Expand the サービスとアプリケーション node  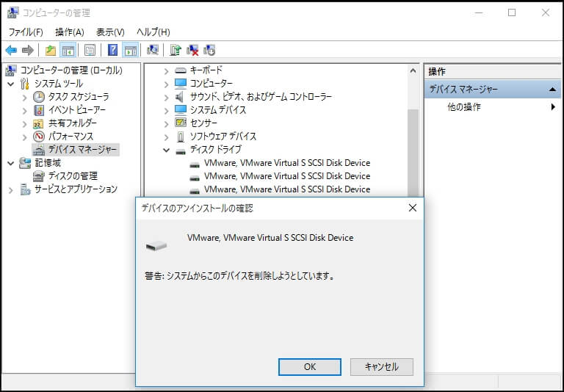(11, 190)
